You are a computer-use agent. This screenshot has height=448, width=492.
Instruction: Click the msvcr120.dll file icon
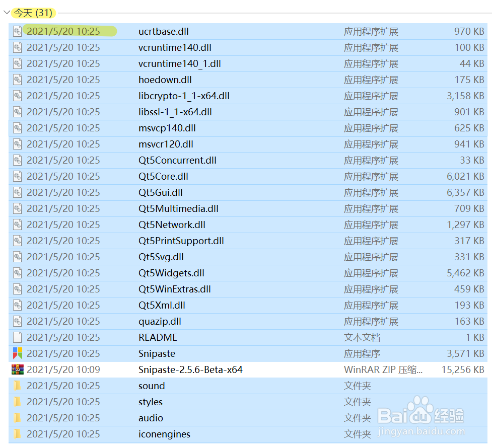(18, 144)
